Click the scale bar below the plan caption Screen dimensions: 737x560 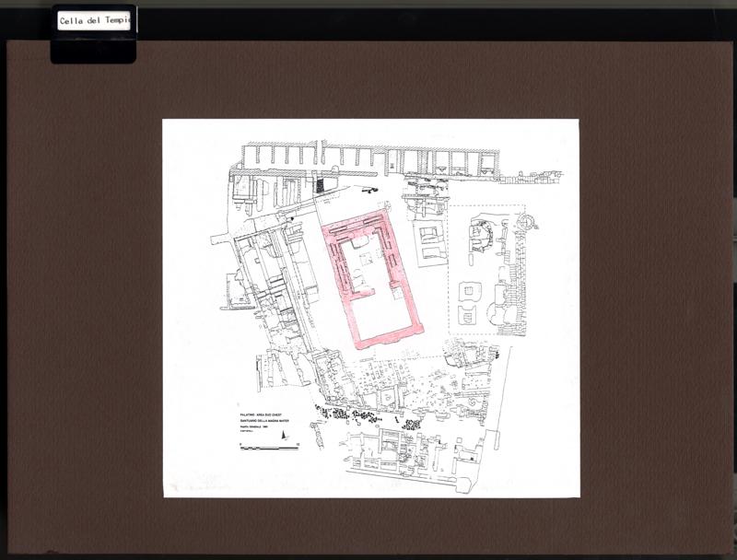(269, 447)
